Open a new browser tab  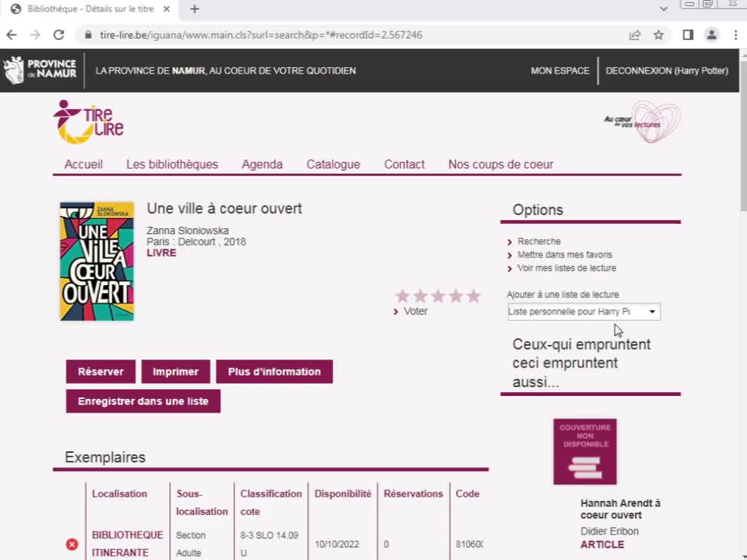[194, 9]
